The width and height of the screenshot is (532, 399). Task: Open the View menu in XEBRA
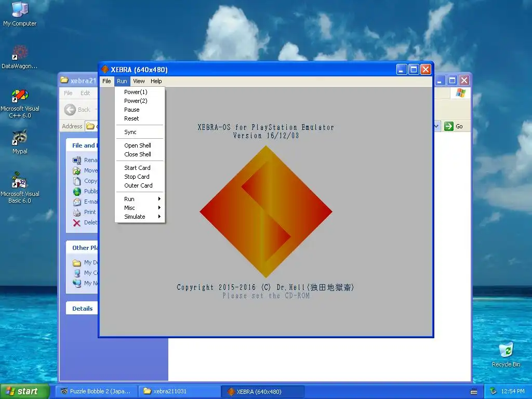[139, 81]
